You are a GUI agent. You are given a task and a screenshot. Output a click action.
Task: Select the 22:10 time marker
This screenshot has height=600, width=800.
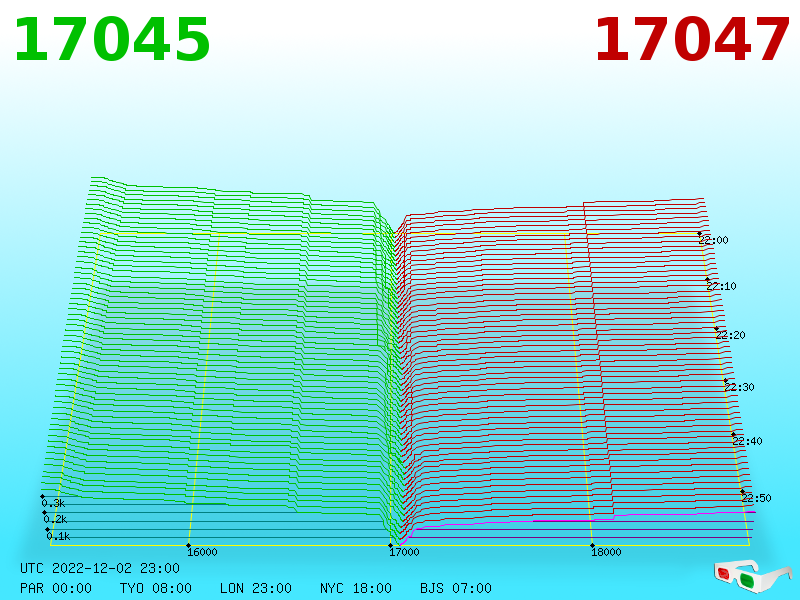click(x=721, y=286)
